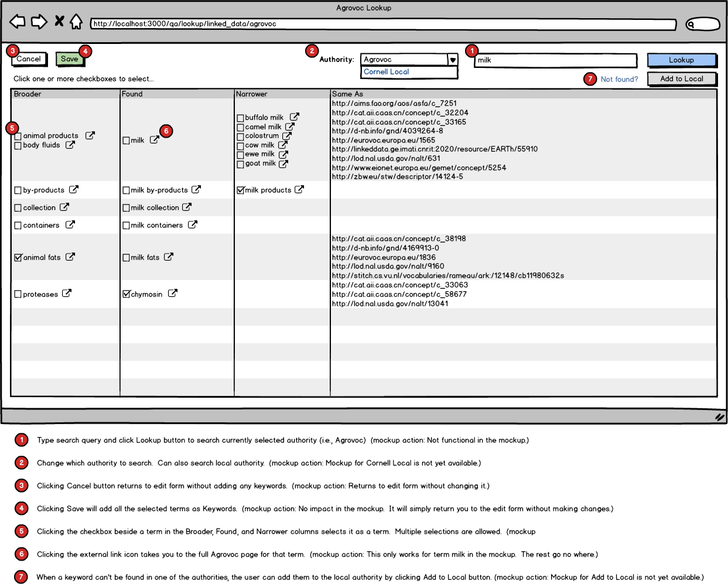Click the Lookup button
The image size is (728, 584).
tap(682, 60)
